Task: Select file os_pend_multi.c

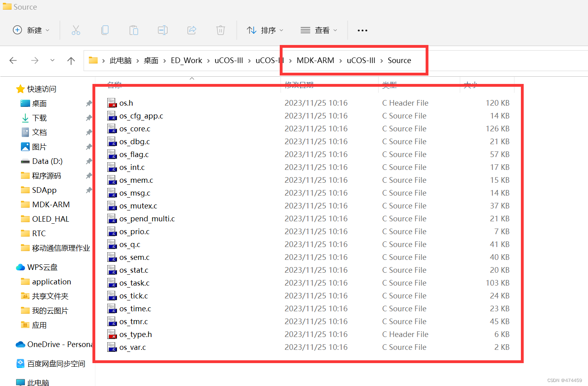Action: point(147,219)
